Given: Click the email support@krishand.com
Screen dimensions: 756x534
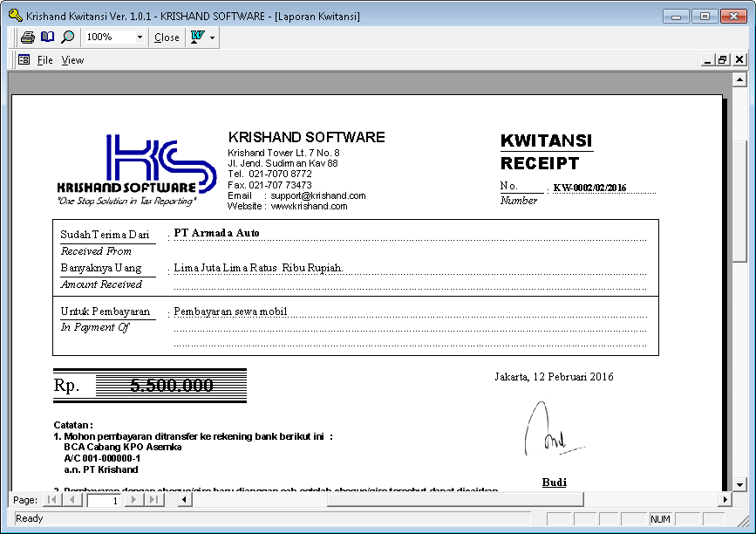Looking at the screenshot, I should pos(318,195).
